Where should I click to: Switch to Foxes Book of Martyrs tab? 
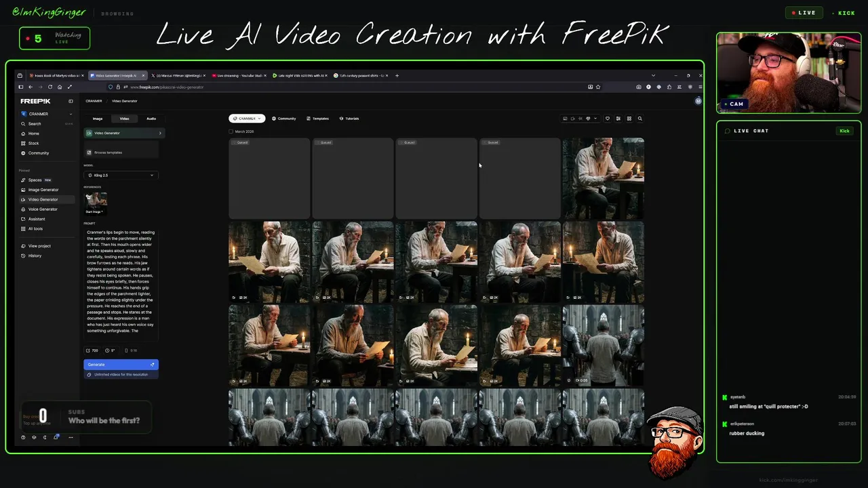(x=58, y=76)
